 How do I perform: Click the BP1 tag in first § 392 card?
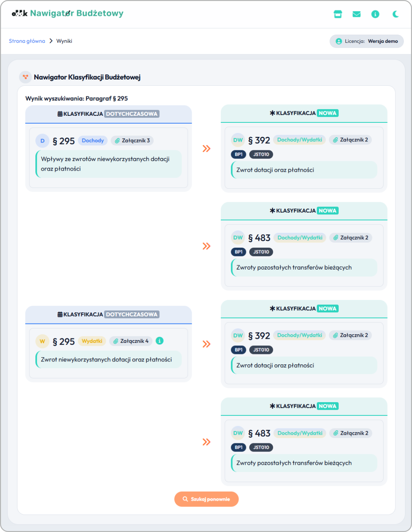click(239, 155)
